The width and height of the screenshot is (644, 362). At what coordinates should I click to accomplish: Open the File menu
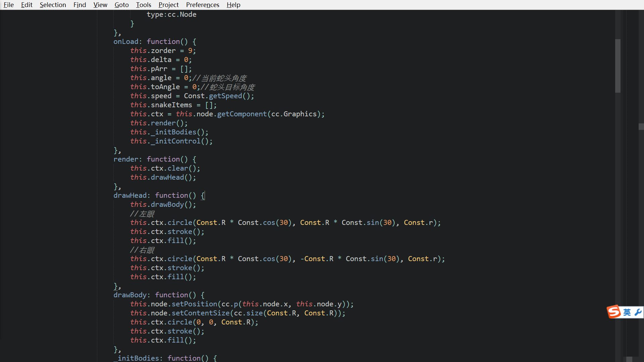pyautogui.click(x=9, y=5)
